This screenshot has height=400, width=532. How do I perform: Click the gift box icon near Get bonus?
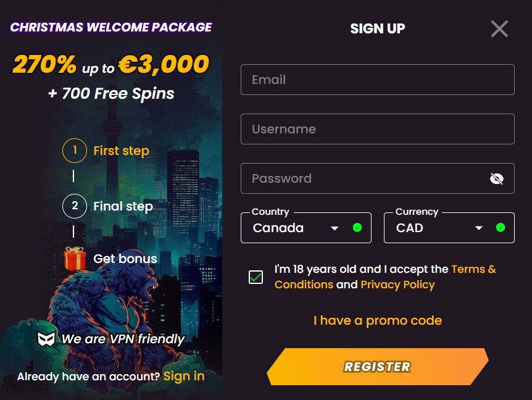pos(74,259)
